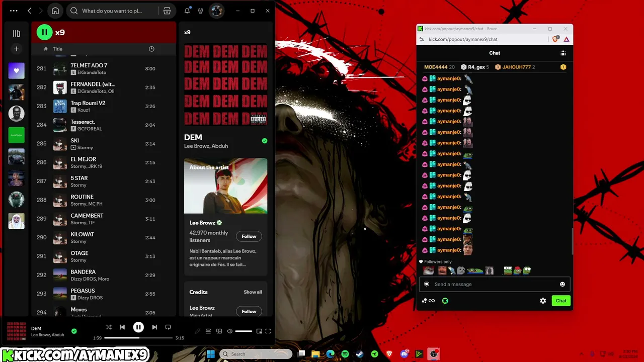The height and width of the screenshot is (362, 644).
Task: Click the Kick chat address bar URL
Action: coord(463,39)
